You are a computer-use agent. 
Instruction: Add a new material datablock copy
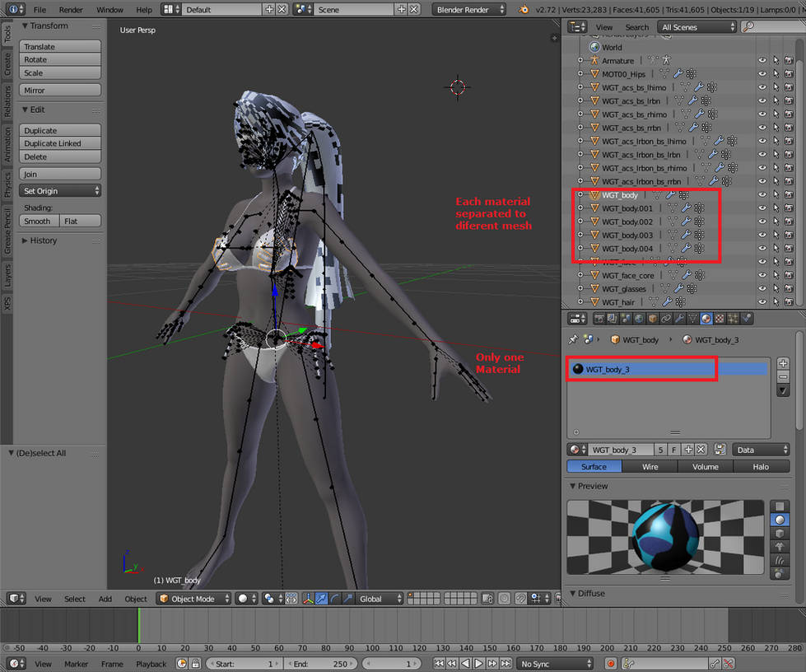point(688,450)
